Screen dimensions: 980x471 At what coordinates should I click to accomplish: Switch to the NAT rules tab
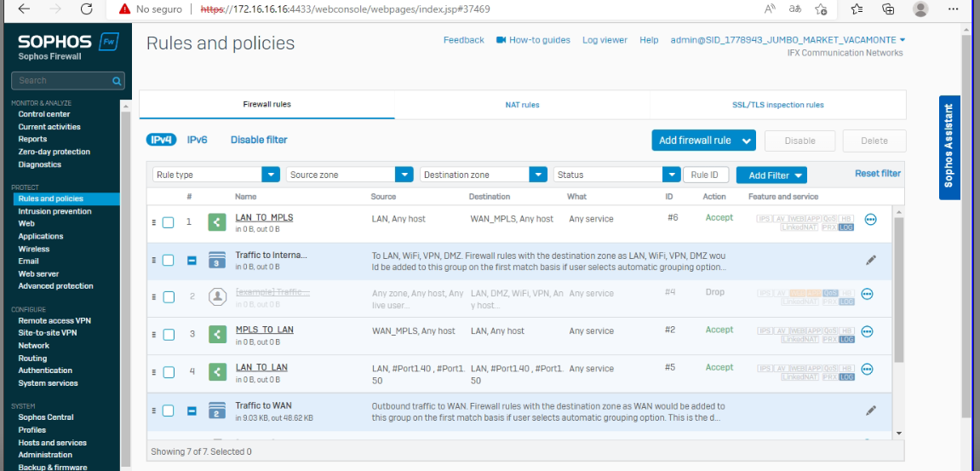522,105
